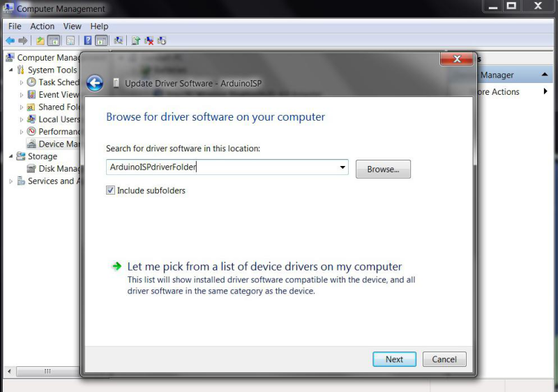The height and width of the screenshot is (392, 558).
Task: Toggle the Include subfolders checkbox
Action: pos(111,190)
